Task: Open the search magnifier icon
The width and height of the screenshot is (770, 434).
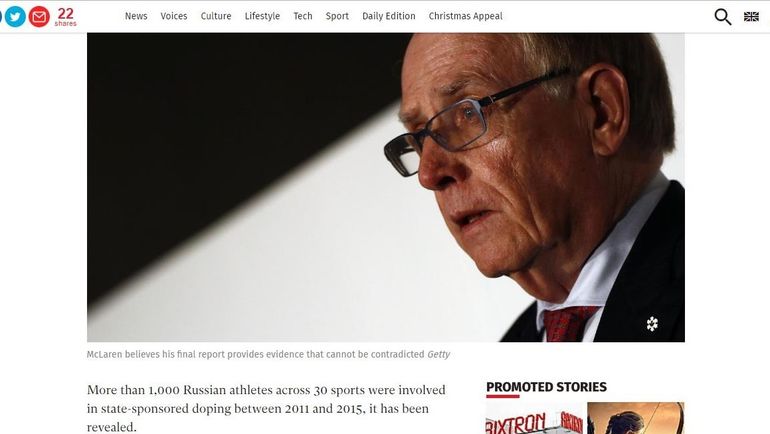Action: pos(722,17)
